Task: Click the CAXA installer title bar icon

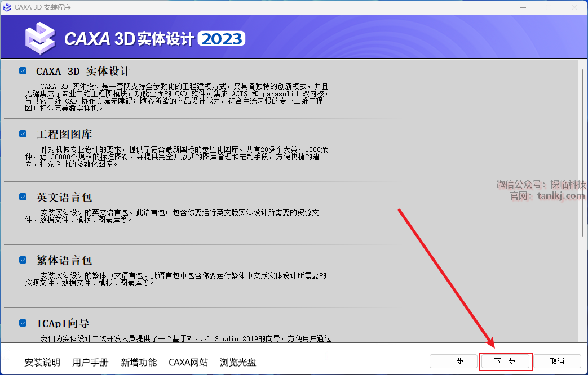Action: tap(7, 7)
